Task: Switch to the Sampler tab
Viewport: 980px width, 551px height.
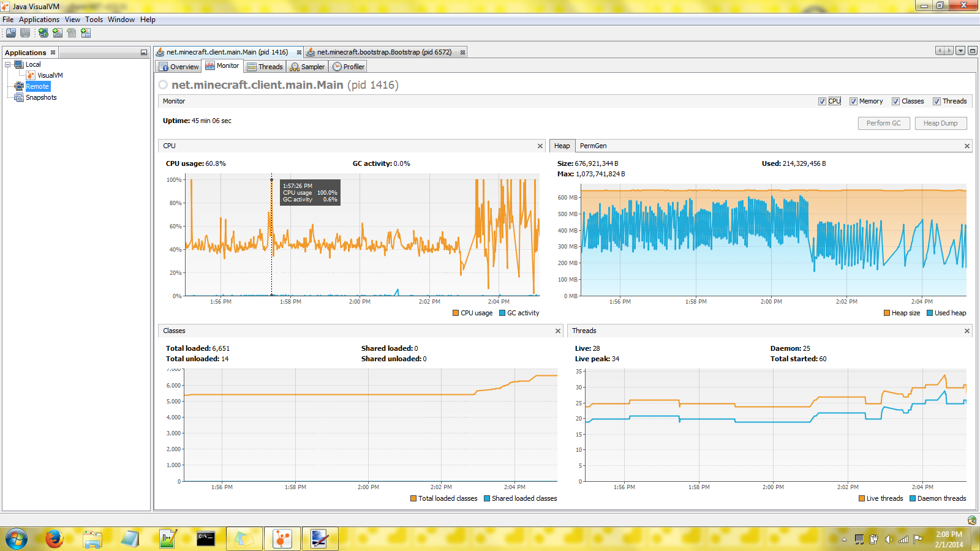Action: click(x=307, y=67)
